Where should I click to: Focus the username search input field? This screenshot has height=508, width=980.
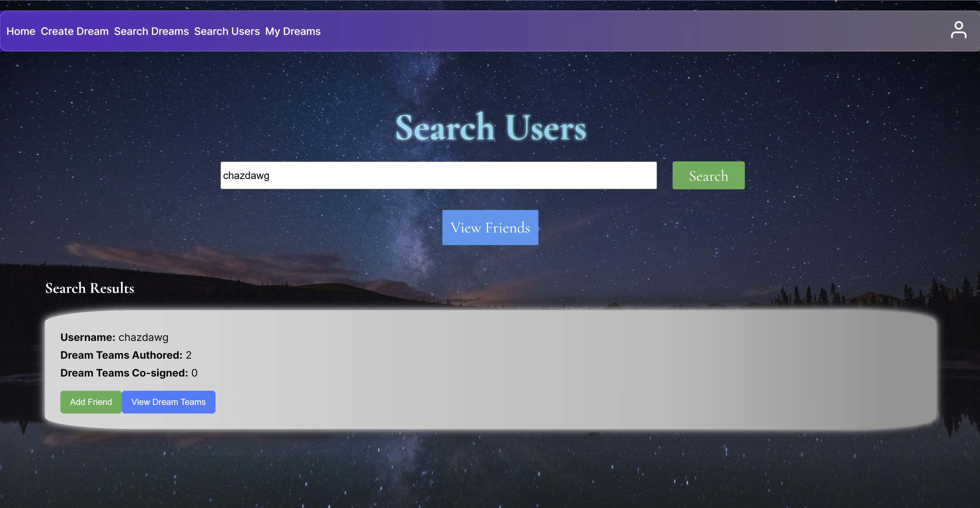point(438,175)
